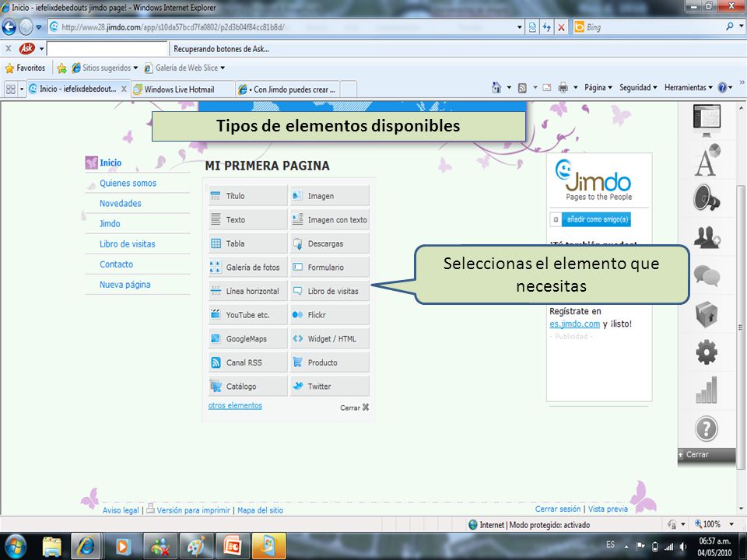
Task: Open Jimdo page in navigation
Action: pyautogui.click(x=110, y=224)
